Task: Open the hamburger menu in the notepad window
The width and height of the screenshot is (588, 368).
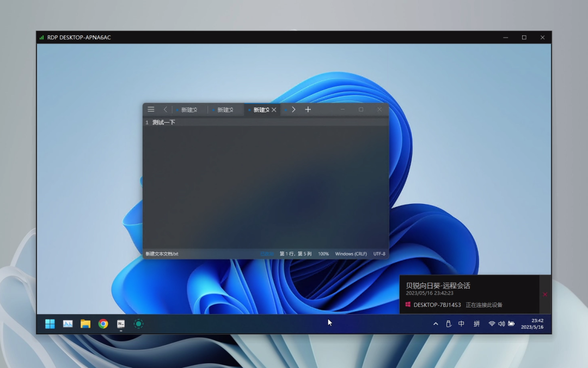Action: click(151, 109)
